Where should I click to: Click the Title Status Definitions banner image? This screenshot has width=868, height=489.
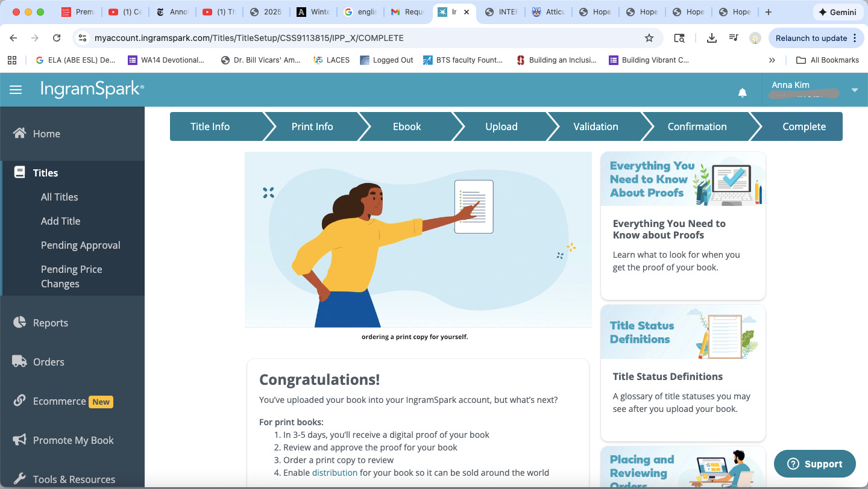683,332
